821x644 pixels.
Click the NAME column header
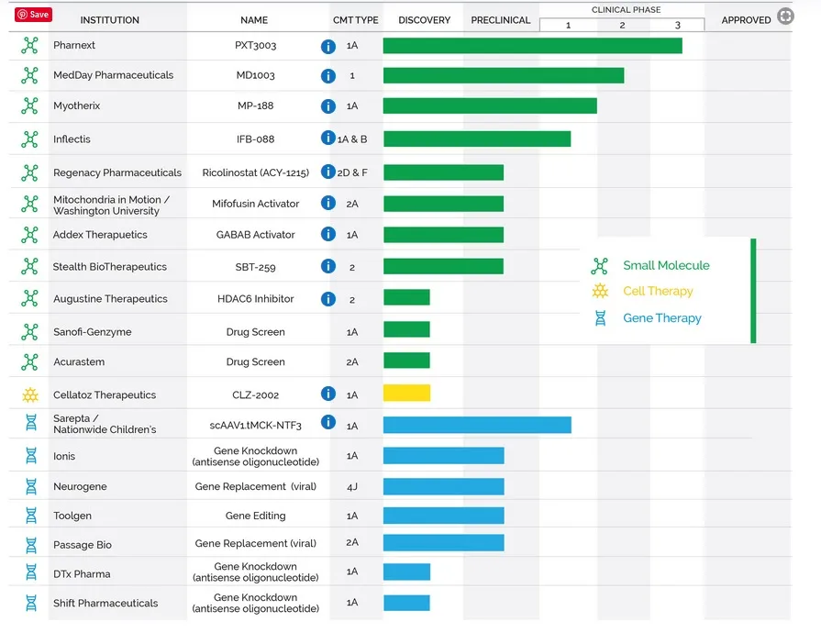tap(254, 20)
